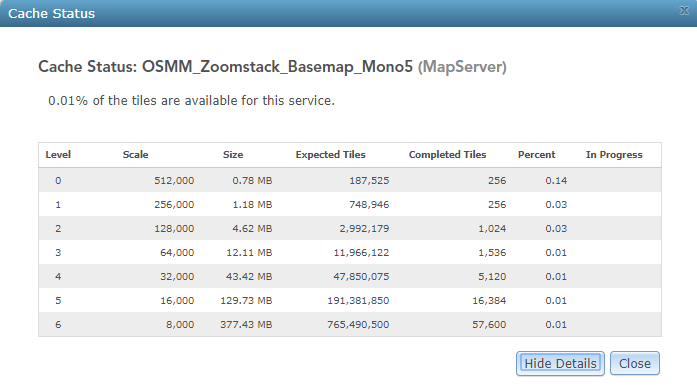Image resolution: width=697 pixels, height=388 pixels.
Task: Click completed tiles value 16,384
Action: 489,300
